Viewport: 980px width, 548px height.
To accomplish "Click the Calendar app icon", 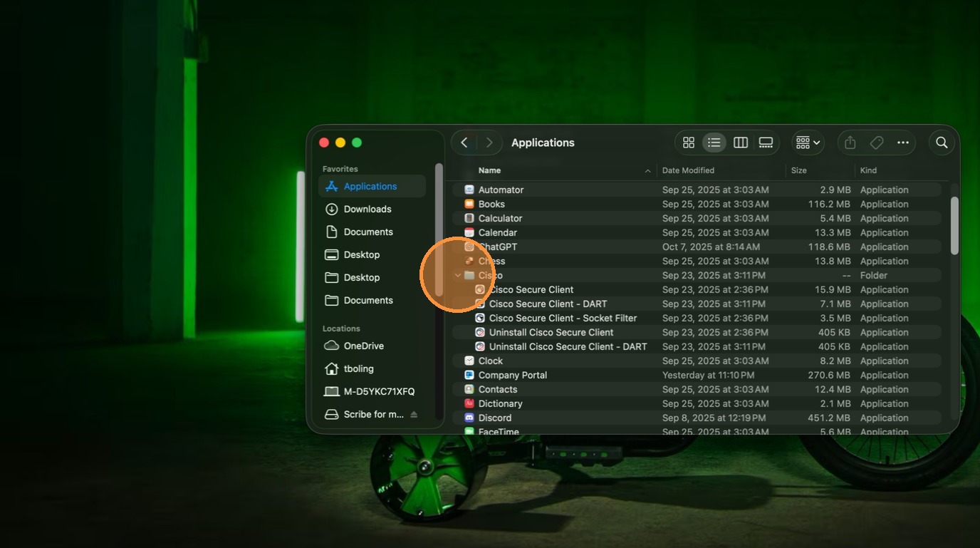I will pyautogui.click(x=469, y=232).
